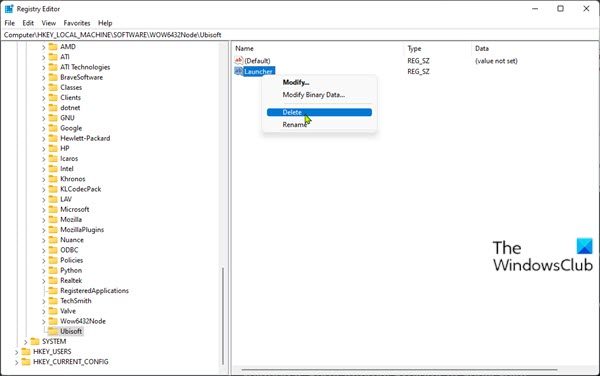The height and width of the screenshot is (376, 600).
Task: Click the Valve folder icon
Action: click(53, 311)
